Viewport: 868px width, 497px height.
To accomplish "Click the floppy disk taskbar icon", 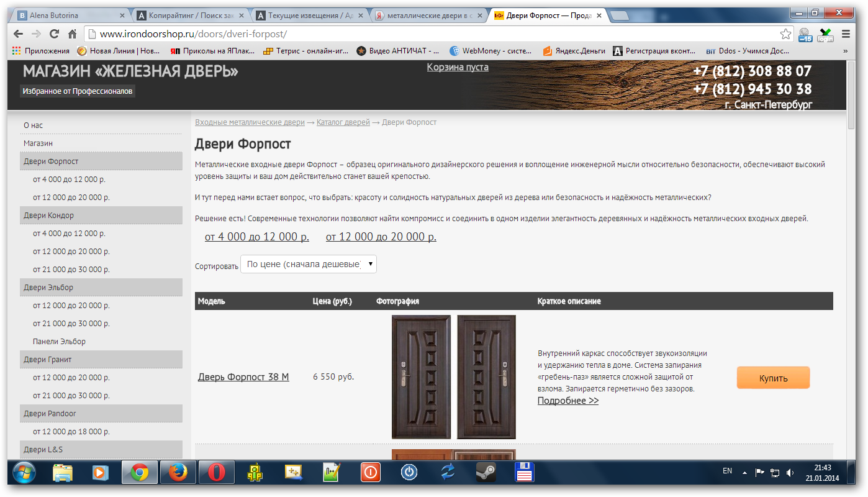I will tap(525, 473).
